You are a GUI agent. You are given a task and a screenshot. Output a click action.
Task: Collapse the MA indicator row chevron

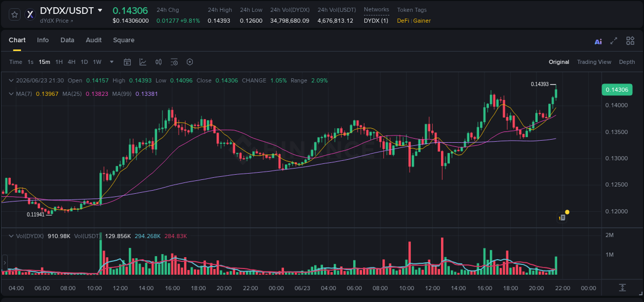tap(11, 94)
